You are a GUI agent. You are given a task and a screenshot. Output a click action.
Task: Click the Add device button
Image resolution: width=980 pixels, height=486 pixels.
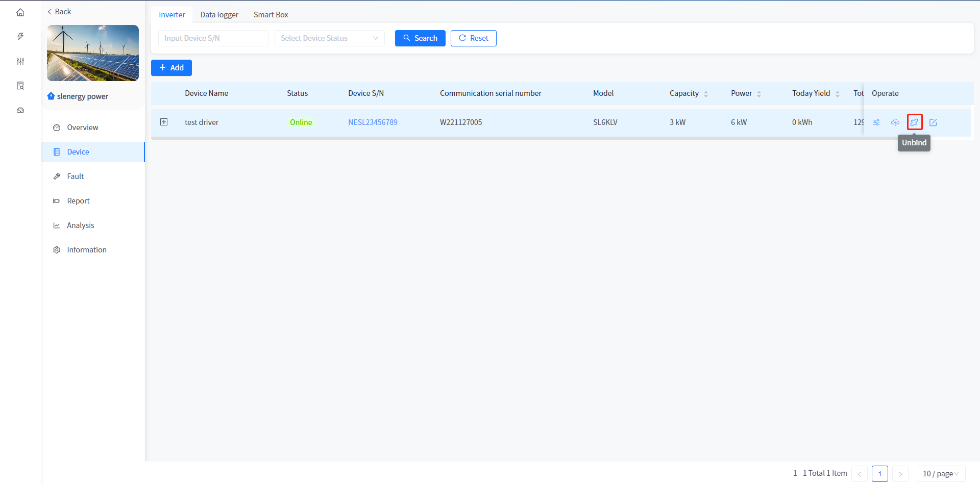pos(171,68)
